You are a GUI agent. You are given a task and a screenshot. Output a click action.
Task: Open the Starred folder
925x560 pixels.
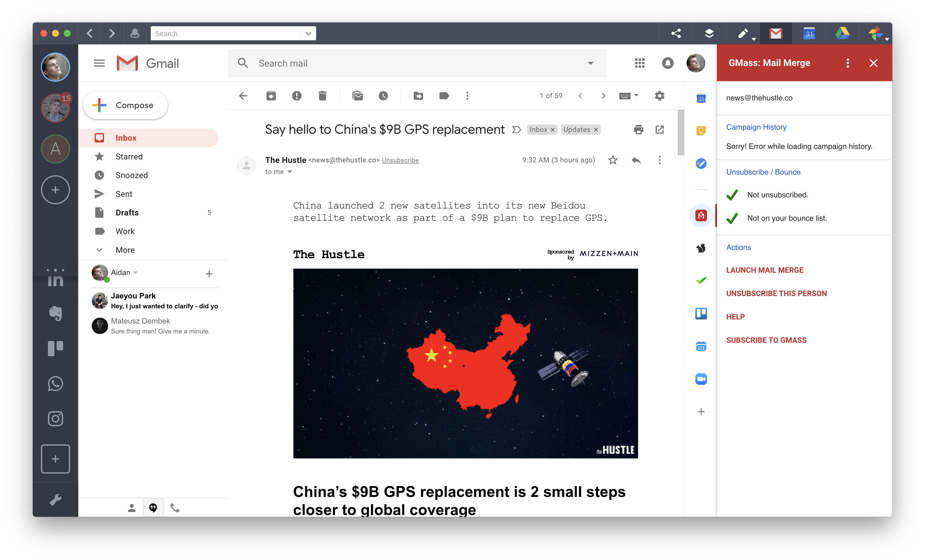[x=149, y=157]
